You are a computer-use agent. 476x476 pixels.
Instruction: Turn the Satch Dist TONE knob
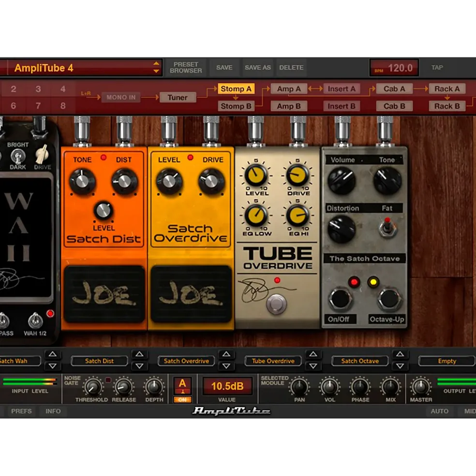(x=82, y=182)
